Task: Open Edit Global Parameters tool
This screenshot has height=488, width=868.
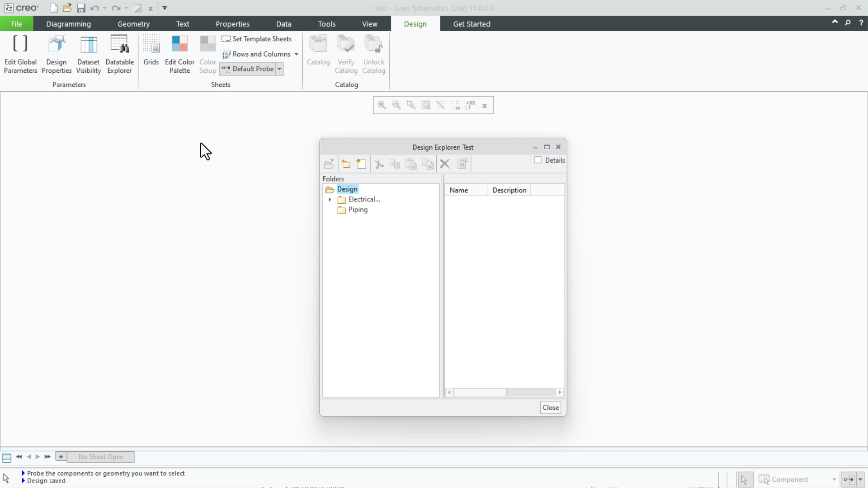Action: click(20, 54)
